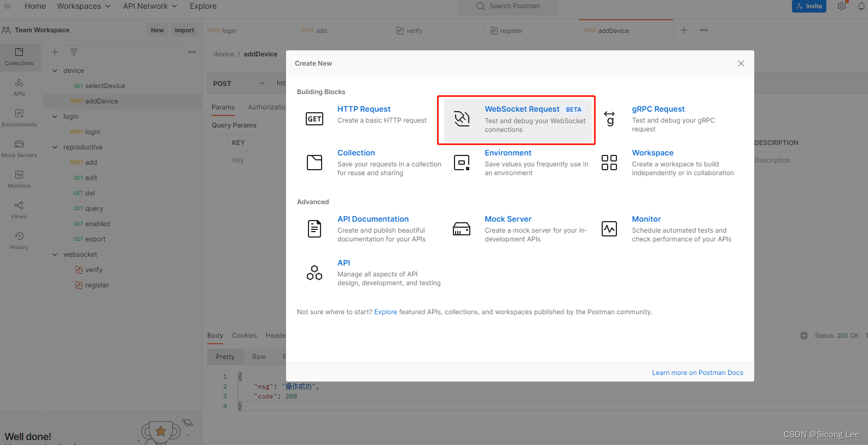Image resolution: width=868 pixels, height=445 pixels.
Task: Click the Monitor waveform icon
Action: (x=609, y=229)
